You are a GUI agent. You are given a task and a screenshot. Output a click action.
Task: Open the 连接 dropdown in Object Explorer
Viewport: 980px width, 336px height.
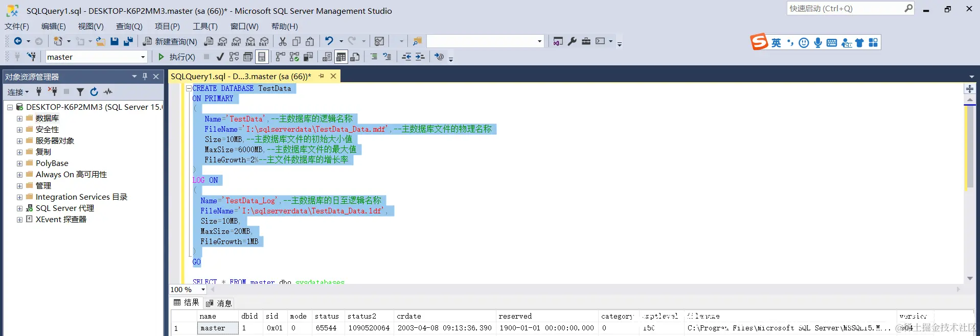(x=18, y=92)
